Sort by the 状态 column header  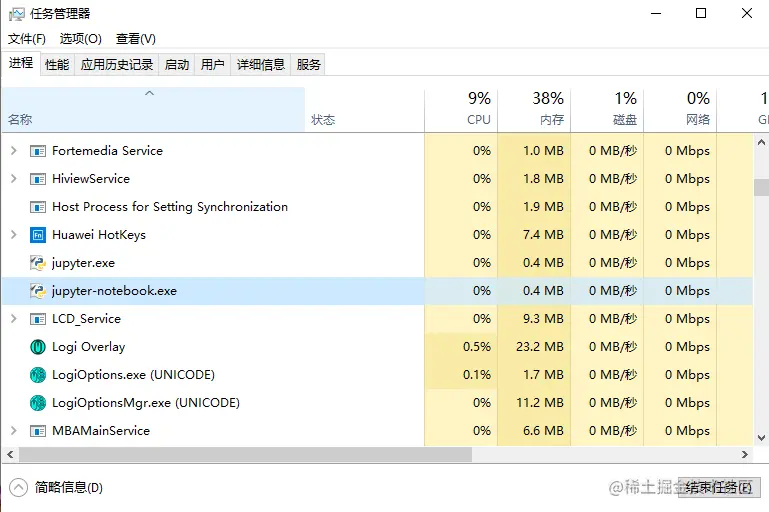364,110
